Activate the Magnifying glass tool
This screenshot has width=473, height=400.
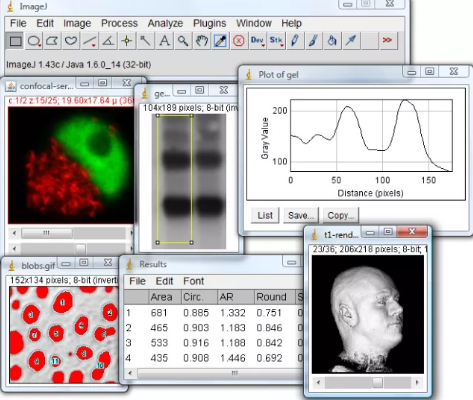tap(183, 41)
